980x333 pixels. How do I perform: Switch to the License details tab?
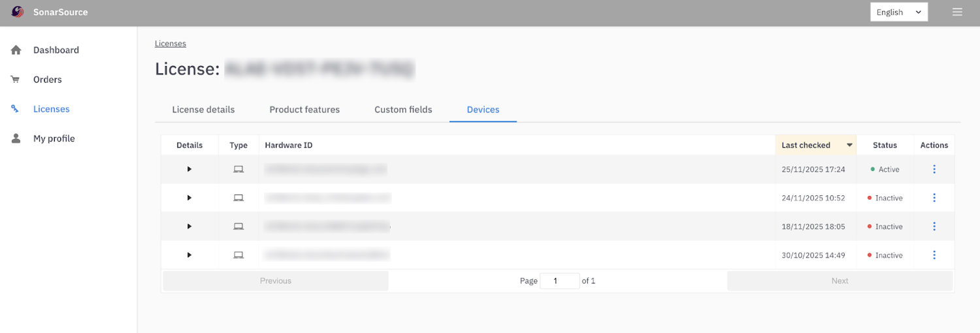(203, 110)
